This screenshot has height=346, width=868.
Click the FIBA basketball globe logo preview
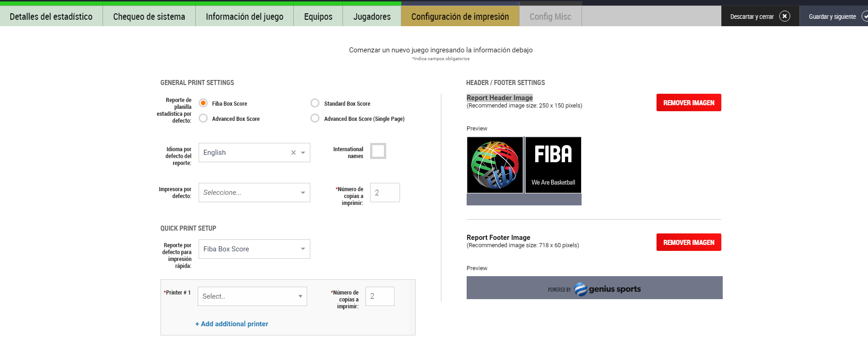(495, 165)
